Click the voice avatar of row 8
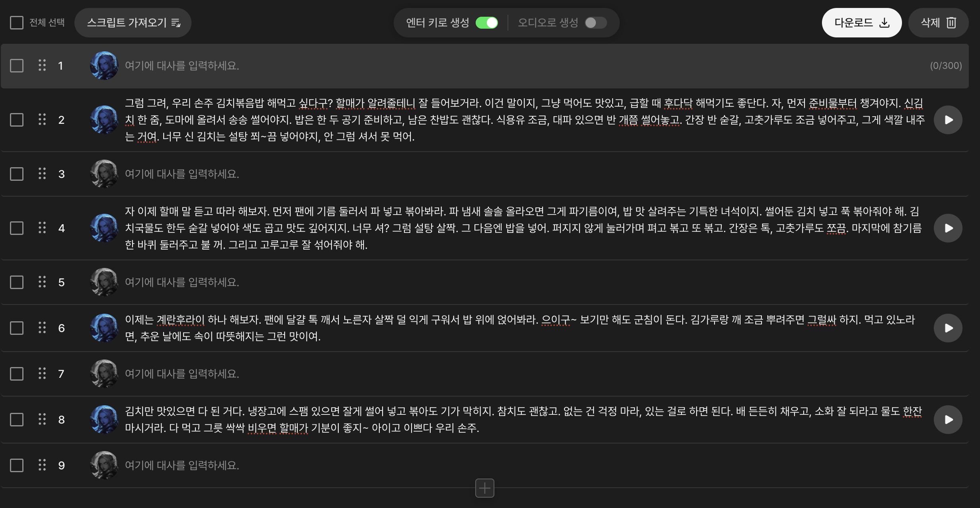Screen dimensions: 980x508 point(104,420)
